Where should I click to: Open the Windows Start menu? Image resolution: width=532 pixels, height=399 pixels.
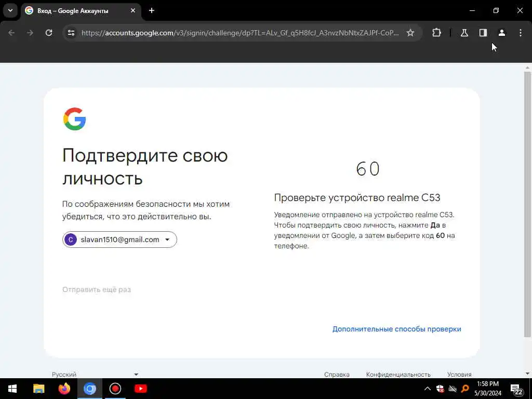[12, 389]
